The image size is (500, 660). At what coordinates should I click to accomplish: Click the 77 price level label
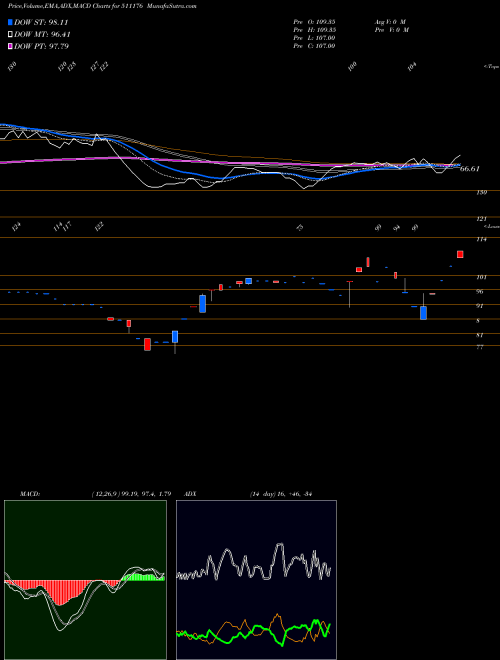[480, 347]
